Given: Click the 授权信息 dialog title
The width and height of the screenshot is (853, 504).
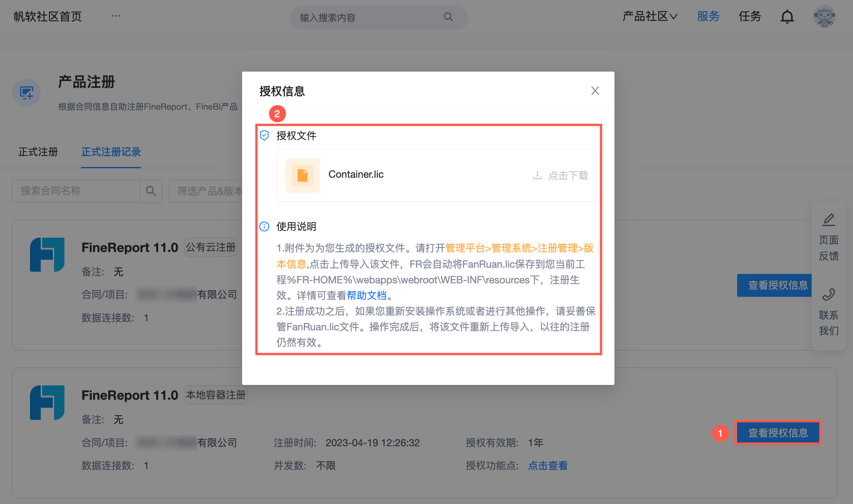Looking at the screenshot, I should (282, 91).
